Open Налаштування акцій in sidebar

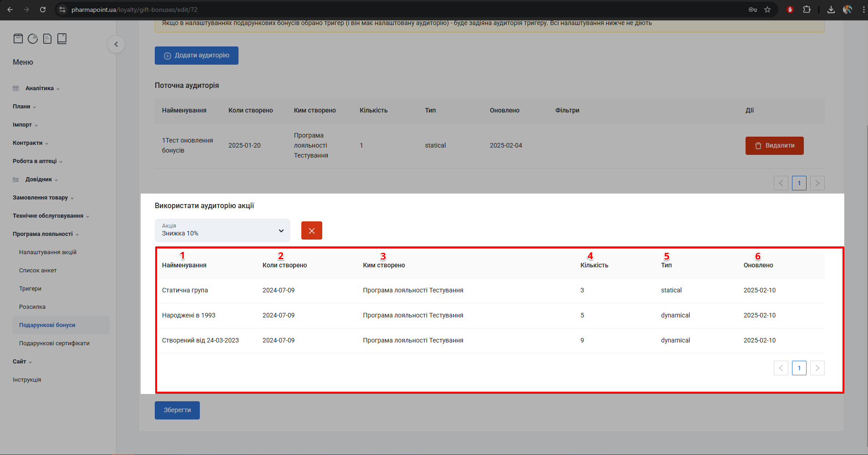click(48, 252)
